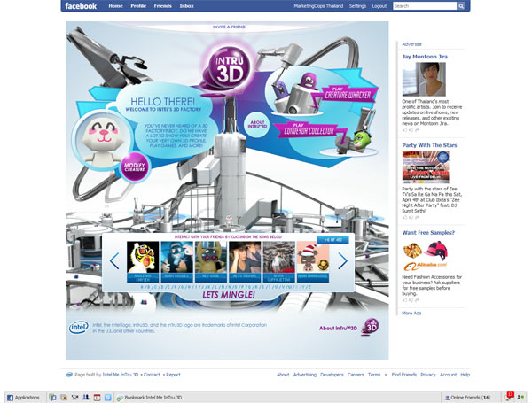The height and width of the screenshot is (403, 532).
Task: Click the icon left of the groups icon
Action: [x=75, y=398]
